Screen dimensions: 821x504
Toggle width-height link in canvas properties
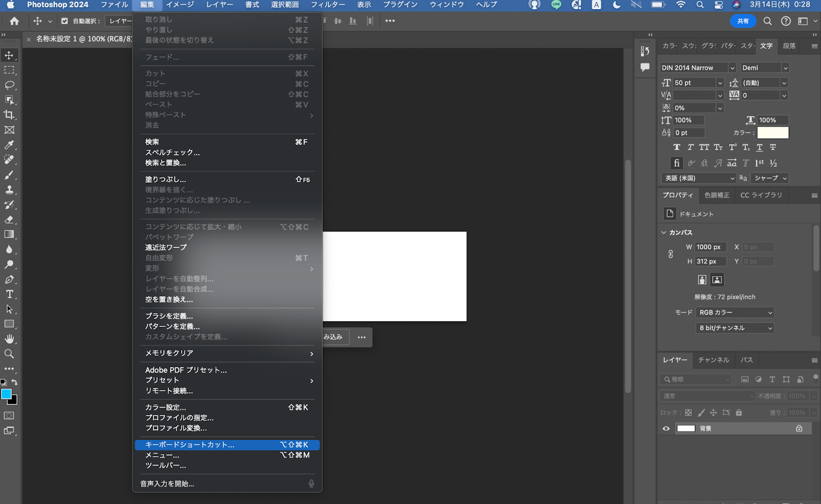pos(671,254)
